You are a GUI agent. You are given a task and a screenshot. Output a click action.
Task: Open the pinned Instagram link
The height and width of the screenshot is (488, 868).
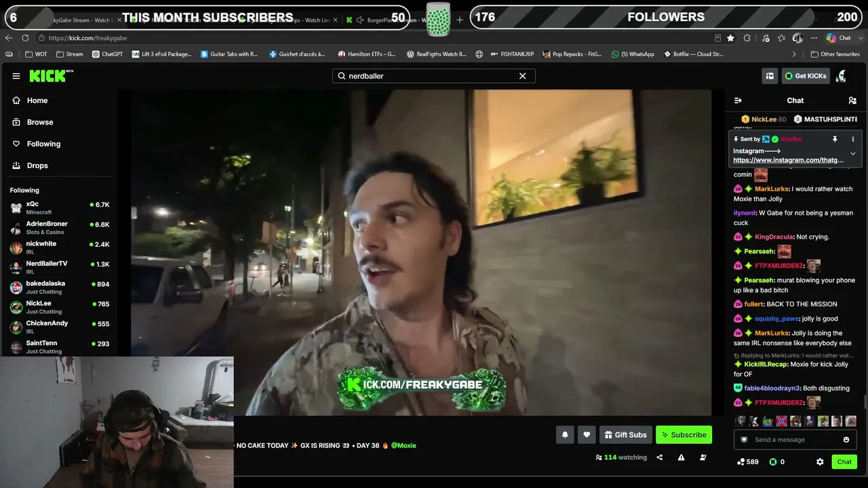coord(788,160)
